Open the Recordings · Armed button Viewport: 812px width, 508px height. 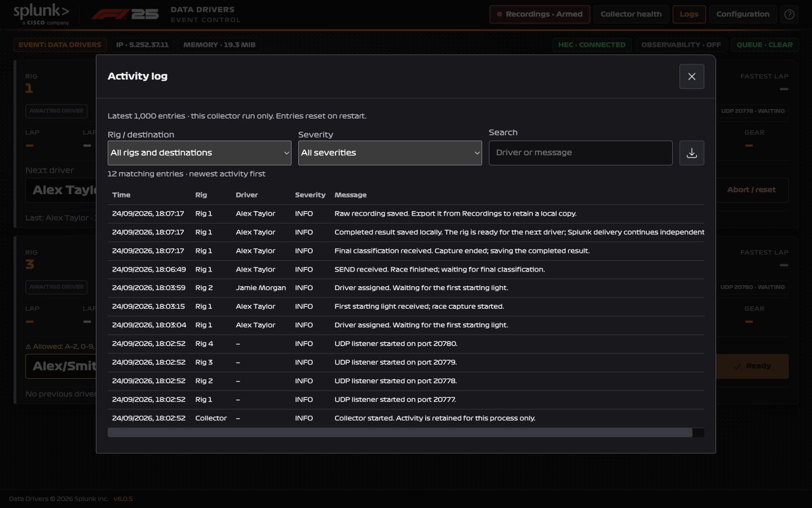[x=540, y=14]
